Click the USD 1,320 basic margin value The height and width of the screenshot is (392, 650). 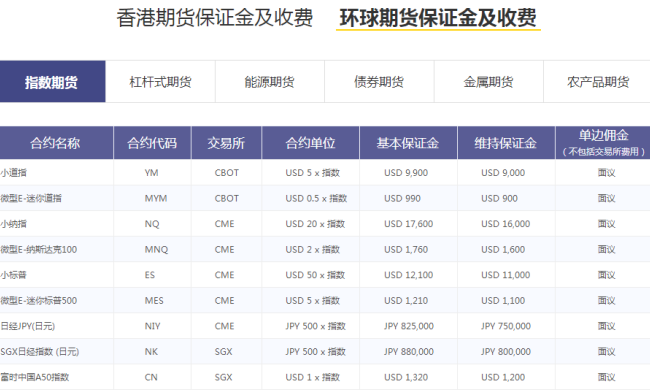(x=406, y=377)
